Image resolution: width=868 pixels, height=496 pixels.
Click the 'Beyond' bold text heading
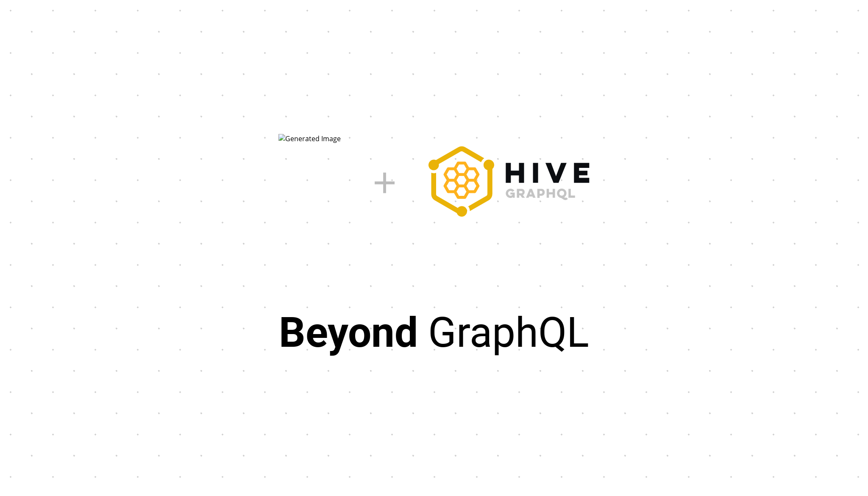pos(347,333)
